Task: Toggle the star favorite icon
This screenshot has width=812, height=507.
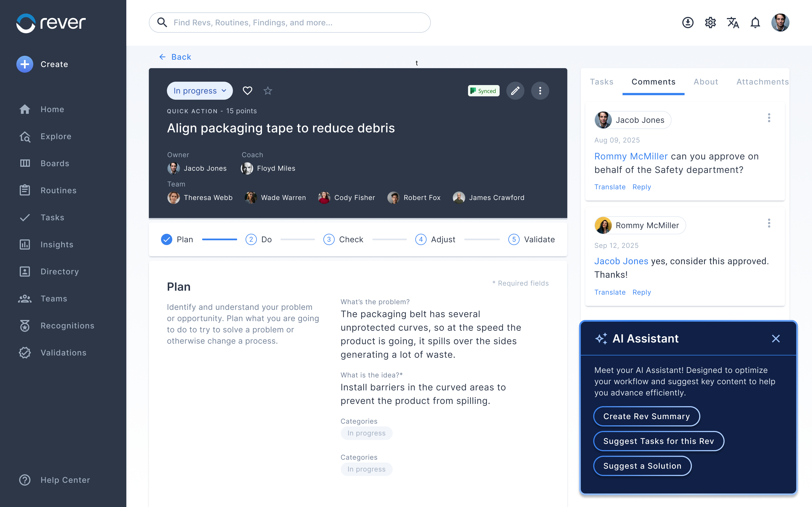Action: (x=267, y=90)
